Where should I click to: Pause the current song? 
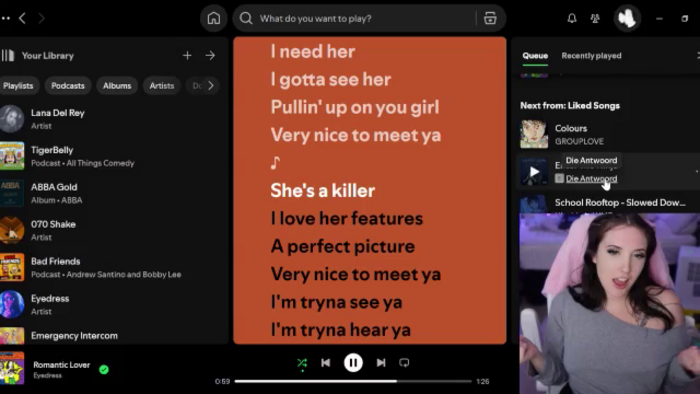point(353,363)
